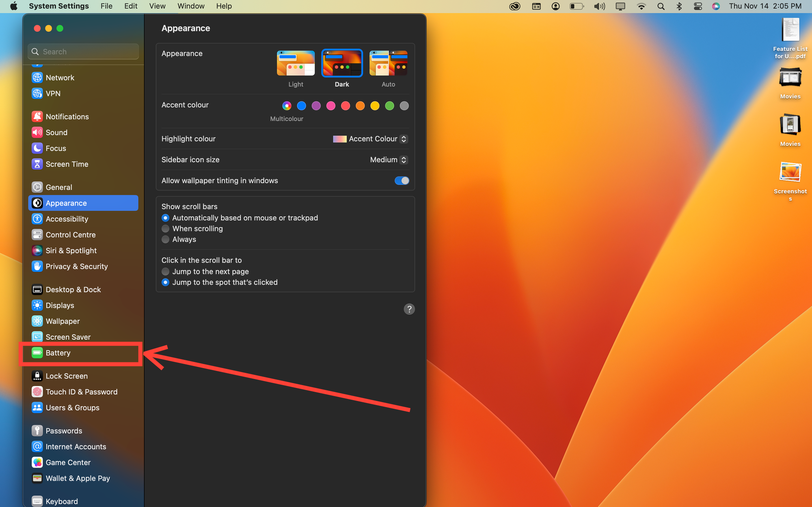
Task: Choose the purple accent colour
Action: tap(316, 106)
